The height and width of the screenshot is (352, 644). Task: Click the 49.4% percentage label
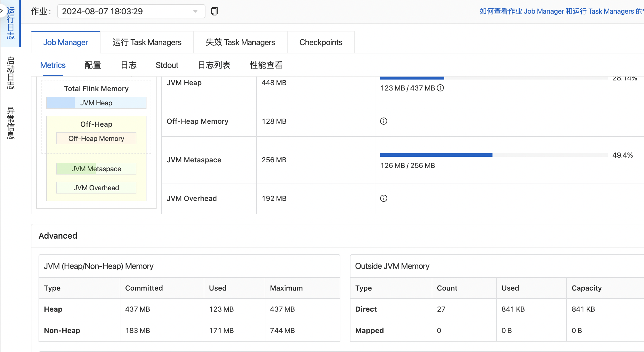click(623, 155)
